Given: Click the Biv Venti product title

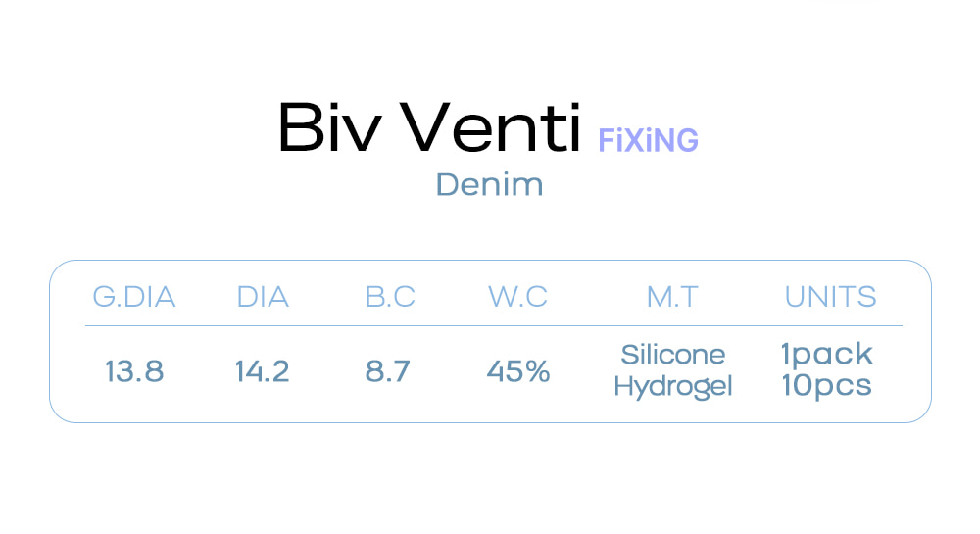Looking at the screenshot, I should (429, 128).
